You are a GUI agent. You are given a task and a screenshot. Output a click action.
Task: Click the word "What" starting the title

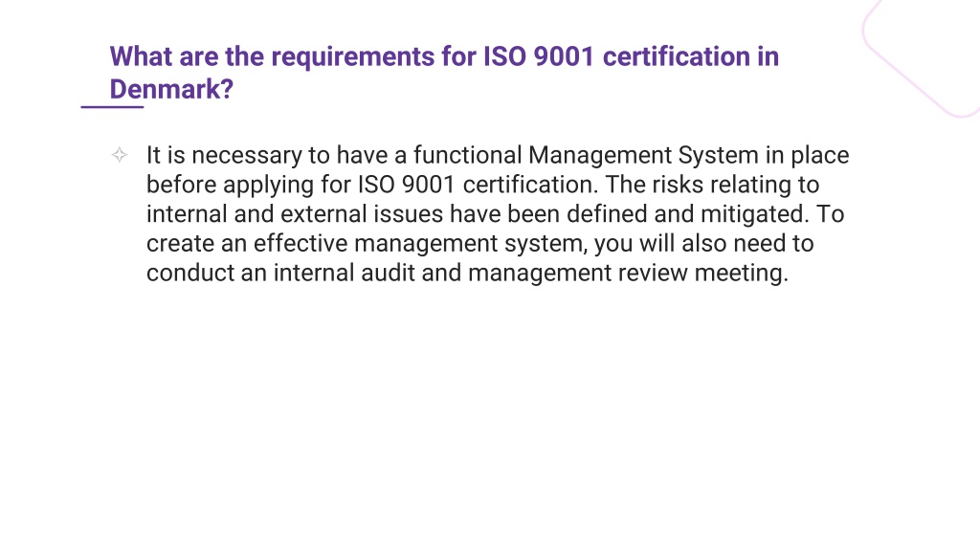(x=142, y=56)
